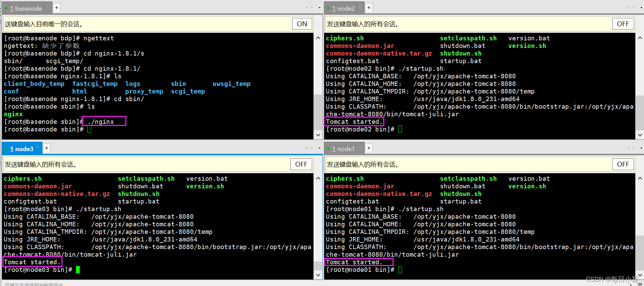Add new tab next to node2
Viewport: 644px width, 286px height.
369,8
